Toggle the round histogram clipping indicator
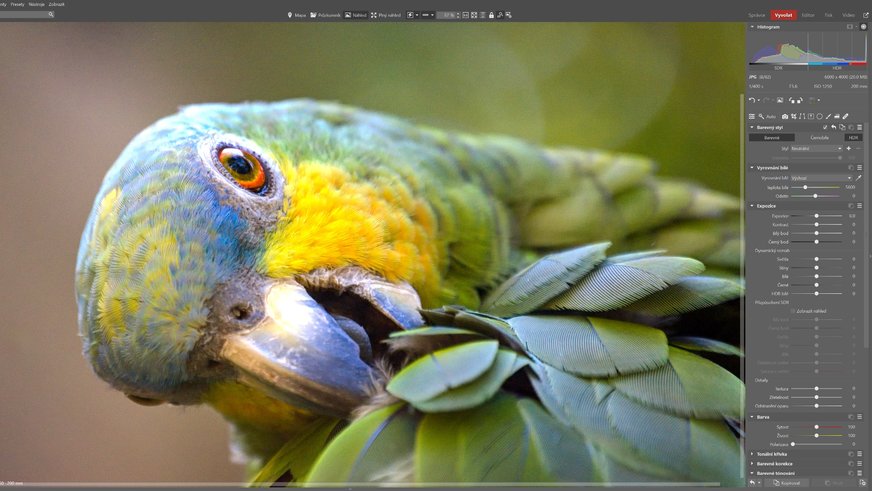The height and width of the screenshot is (491, 872). (863, 27)
